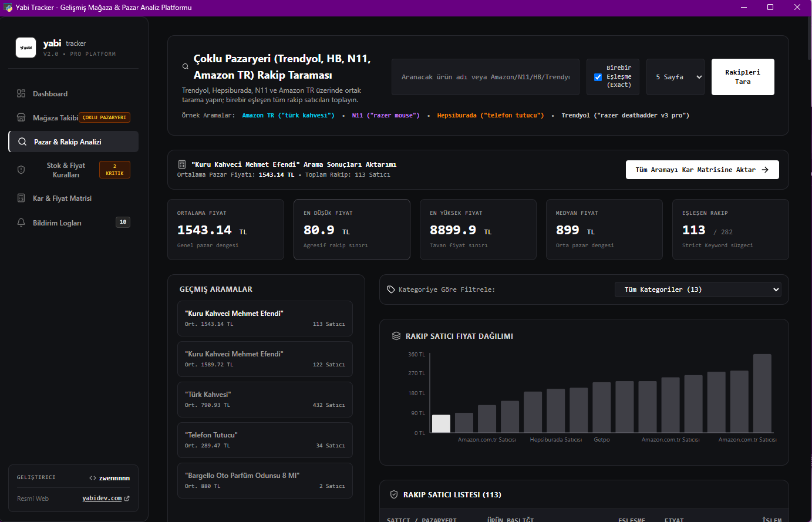
Task: Click the highlighted white bar in price chart
Action: [441, 424]
